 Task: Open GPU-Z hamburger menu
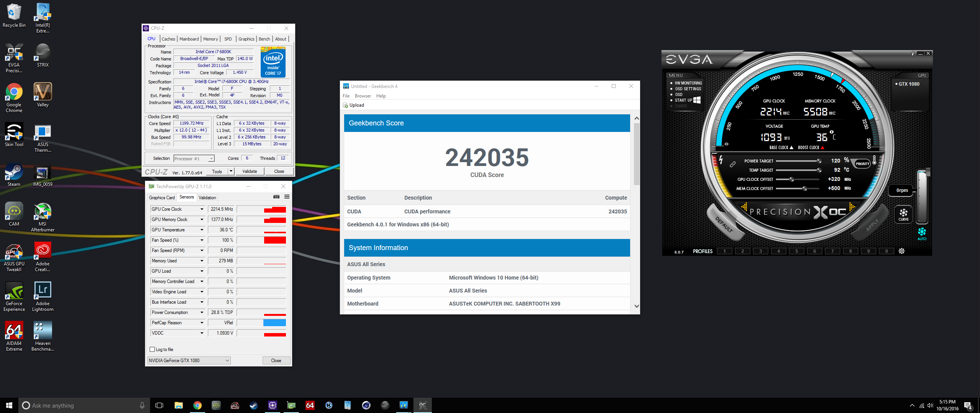pos(287,197)
